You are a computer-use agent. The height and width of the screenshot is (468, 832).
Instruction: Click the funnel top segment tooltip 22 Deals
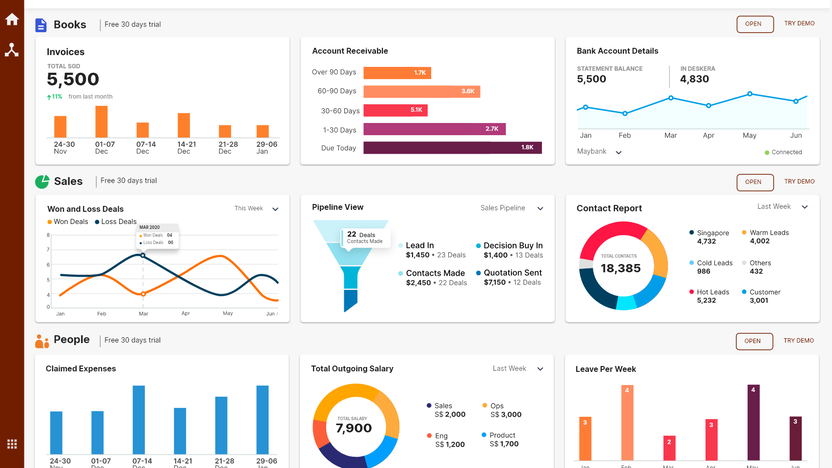[x=365, y=237]
